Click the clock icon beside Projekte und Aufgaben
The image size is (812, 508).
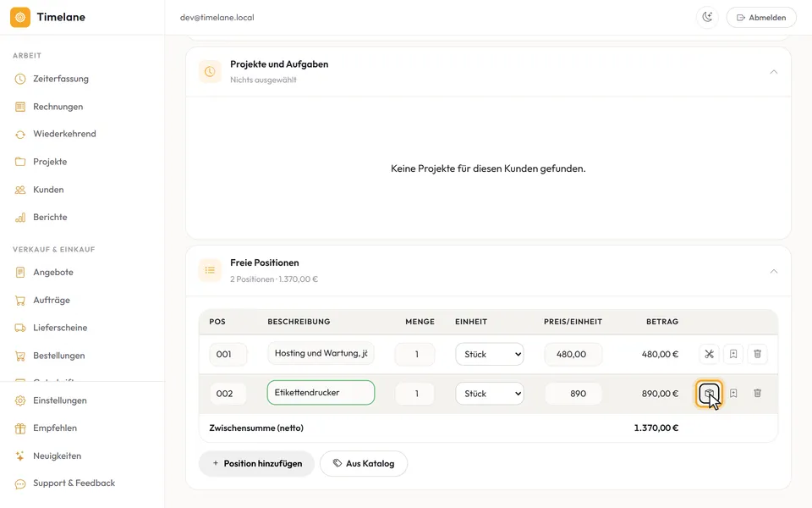(210, 71)
